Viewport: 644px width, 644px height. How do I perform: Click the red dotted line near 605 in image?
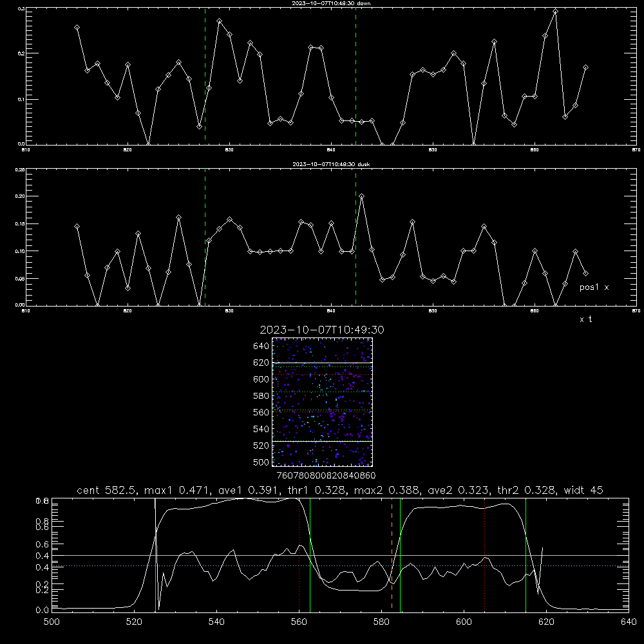click(323, 375)
